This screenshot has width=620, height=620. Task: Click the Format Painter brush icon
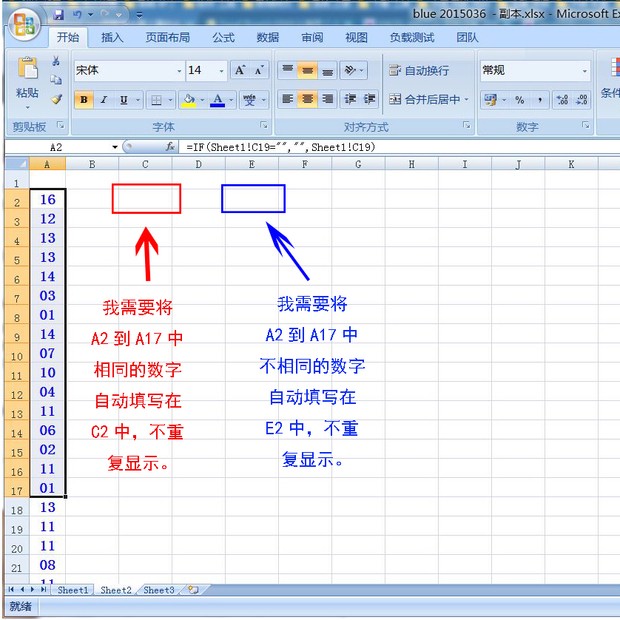click(x=56, y=100)
